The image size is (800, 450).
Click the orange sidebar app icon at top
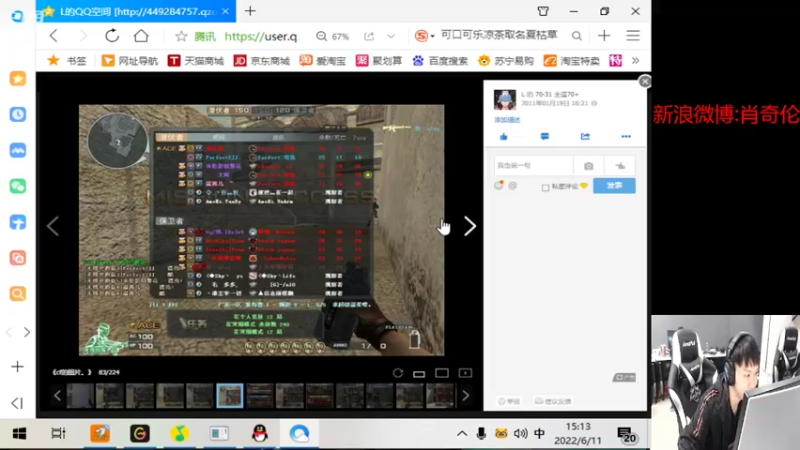[x=18, y=79]
